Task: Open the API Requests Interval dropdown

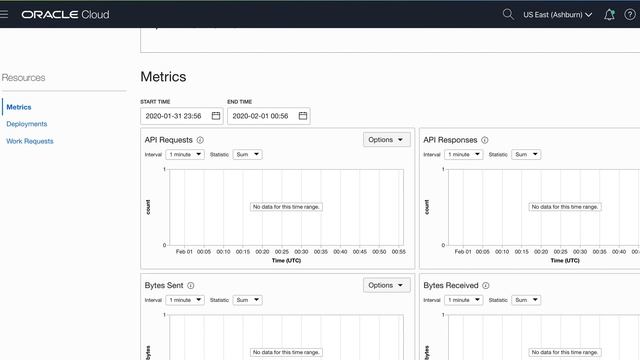Action: pos(185,154)
